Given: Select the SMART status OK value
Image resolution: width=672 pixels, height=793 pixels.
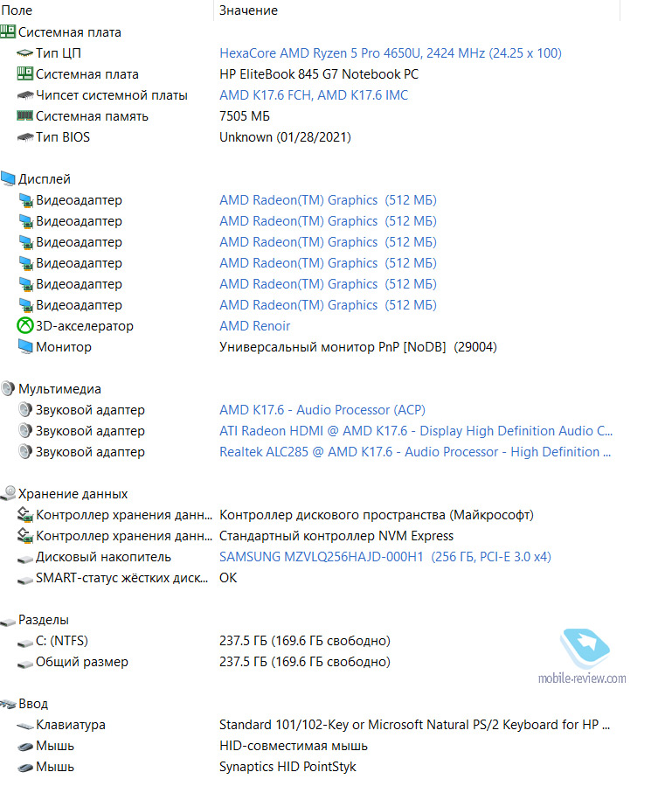Looking at the screenshot, I should [x=228, y=578].
